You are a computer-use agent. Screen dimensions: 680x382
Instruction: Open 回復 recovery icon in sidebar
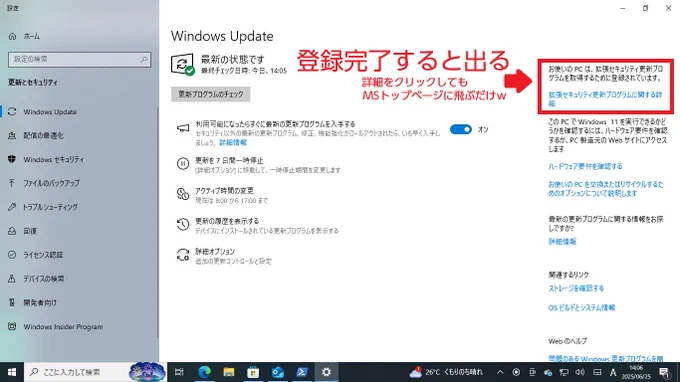[x=12, y=231]
